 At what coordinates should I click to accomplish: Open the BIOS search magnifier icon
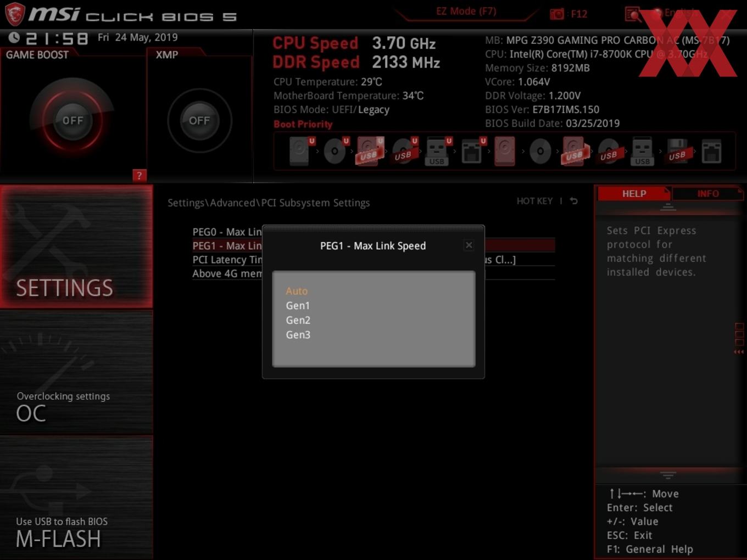click(633, 14)
